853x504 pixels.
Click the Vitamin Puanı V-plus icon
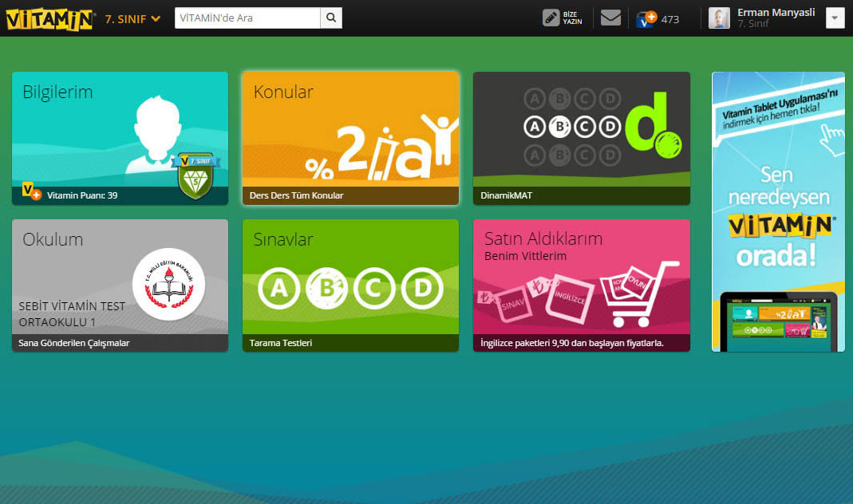[32, 191]
